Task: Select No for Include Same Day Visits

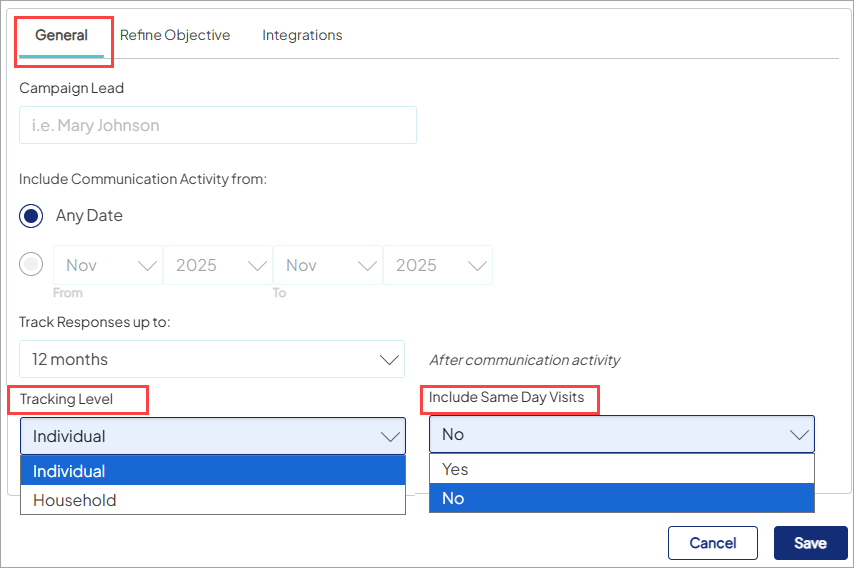Action: (621, 498)
